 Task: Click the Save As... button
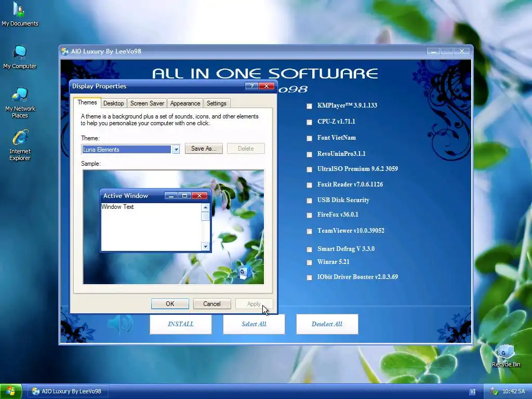click(204, 149)
